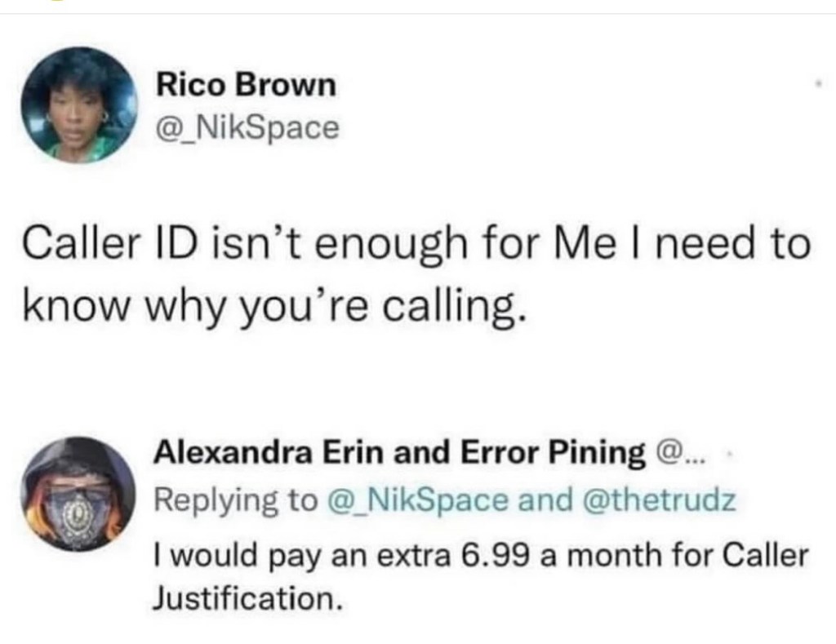Open Rico Brown's profile picture
Image resolution: width=836 pixels, height=644 pixels.
(78, 106)
